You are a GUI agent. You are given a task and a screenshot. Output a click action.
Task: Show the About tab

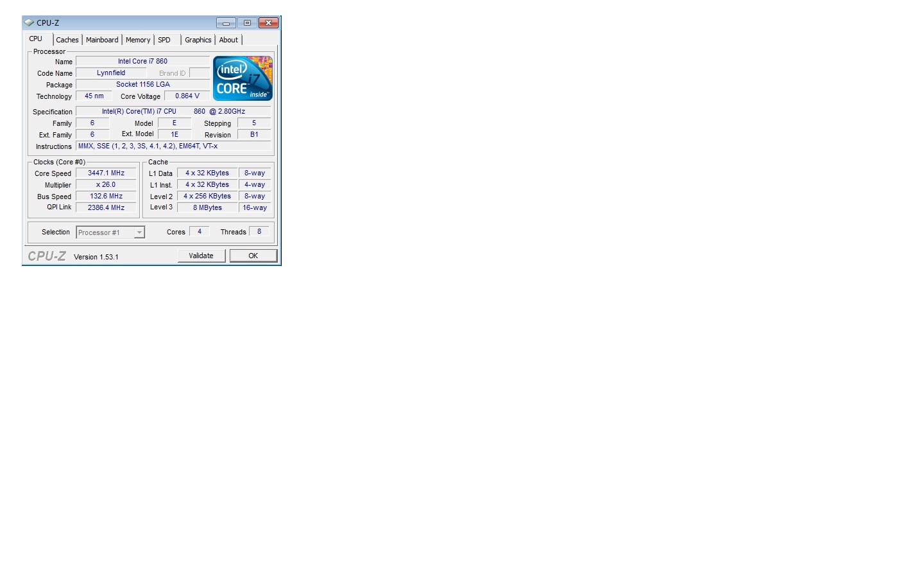pyautogui.click(x=228, y=40)
